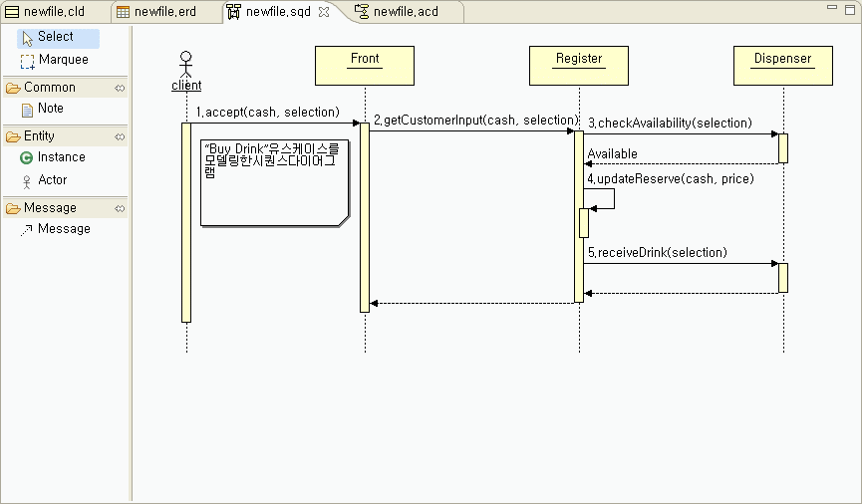Pin the Common drawer open
Viewport: 862px width, 504px height.
[120, 88]
